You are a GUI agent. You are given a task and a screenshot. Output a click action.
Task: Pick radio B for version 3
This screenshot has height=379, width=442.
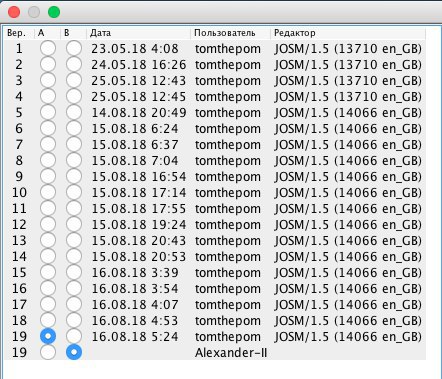pos(74,80)
